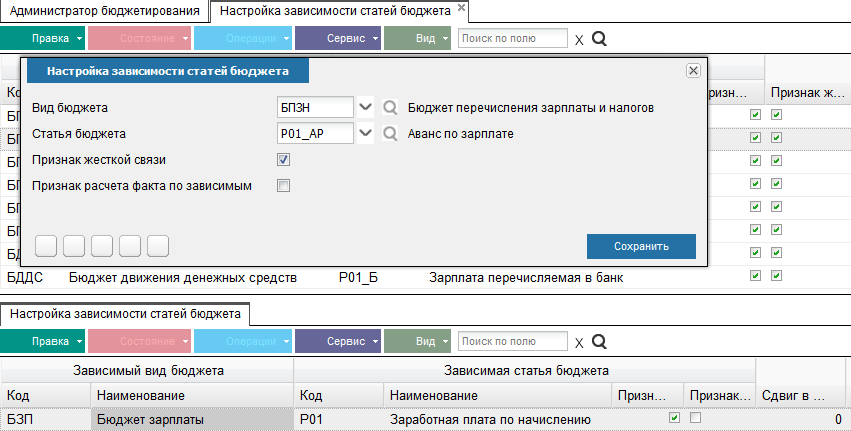This screenshot has height=431, width=851.
Task: Toggle first checkbox in БДДС P01_Б row
Action: coord(755,276)
